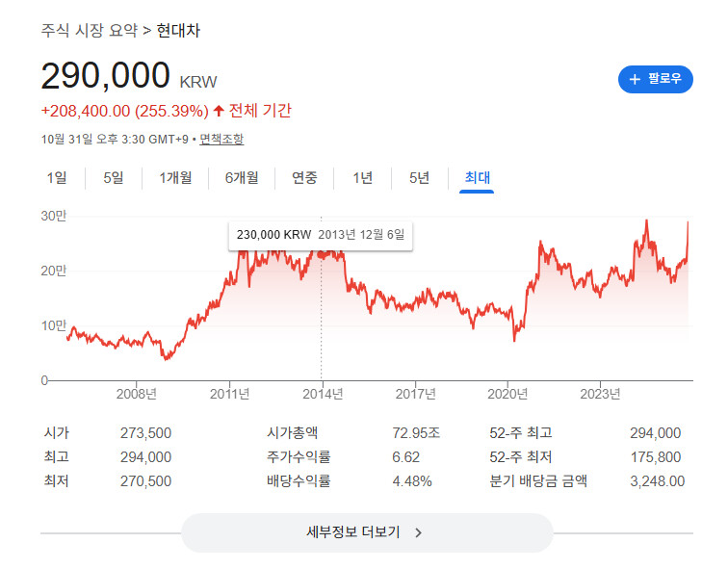This screenshot has width=728, height=569.
Task: Click the red upward arrow beside the percentage change
Action: [219, 111]
